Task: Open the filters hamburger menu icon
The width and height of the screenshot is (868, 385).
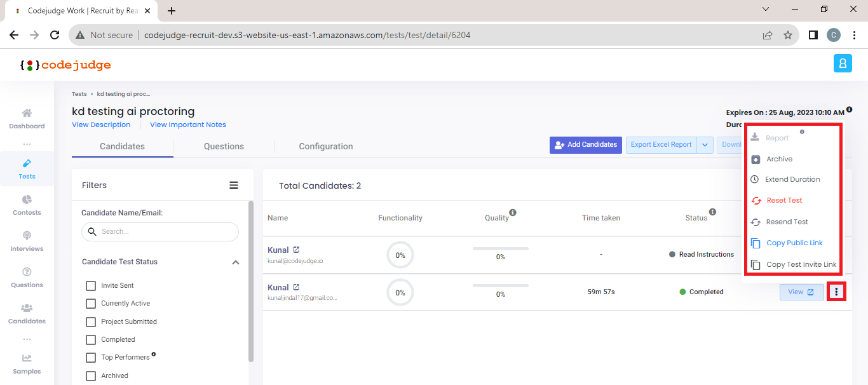Action: tap(234, 185)
